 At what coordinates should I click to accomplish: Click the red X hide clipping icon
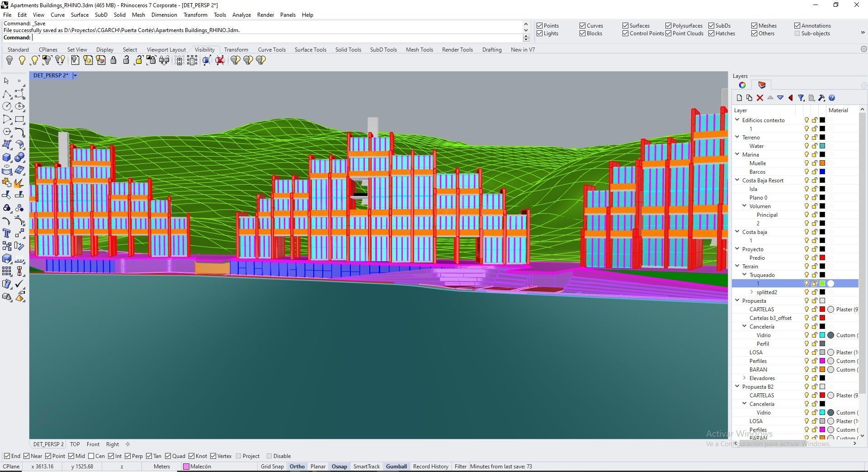coord(220,60)
